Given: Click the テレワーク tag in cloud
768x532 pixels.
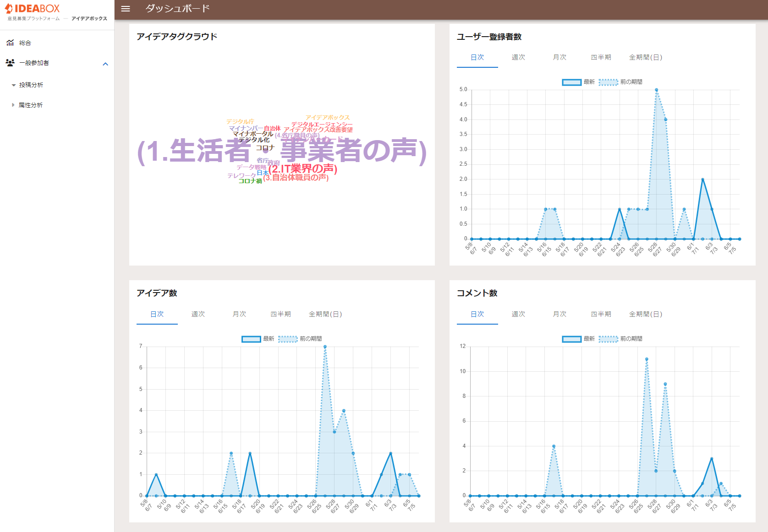Looking at the screenshot, I should point(242,176).
